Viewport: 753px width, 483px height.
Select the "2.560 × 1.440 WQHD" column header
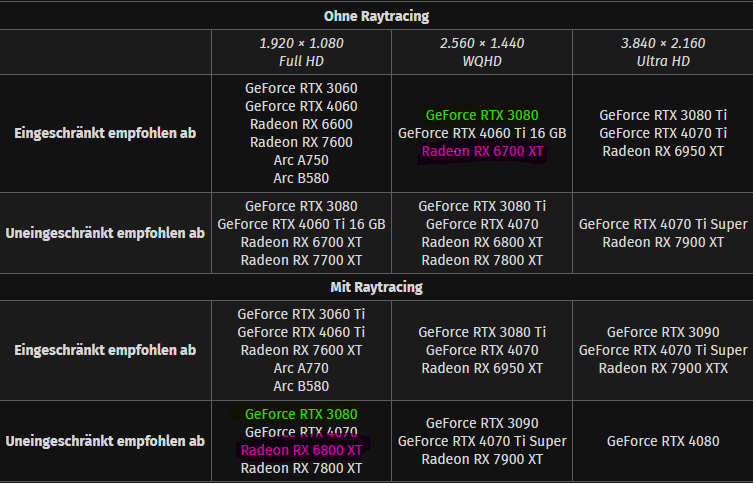pos(482,52)
